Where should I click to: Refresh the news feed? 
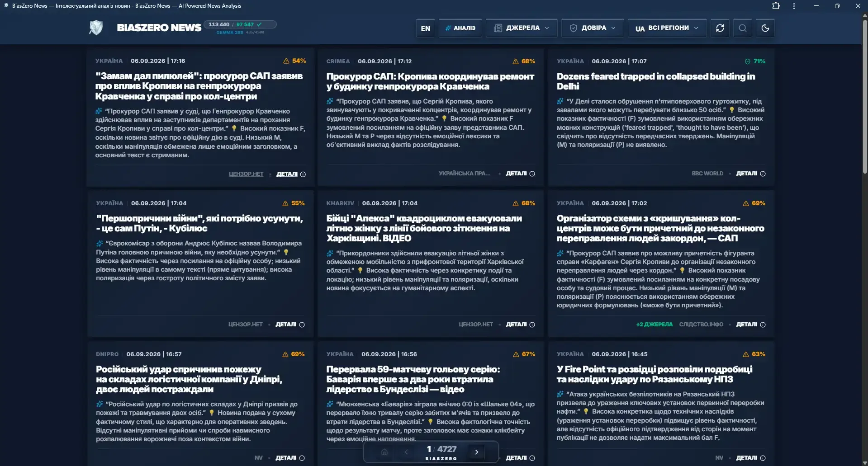[720, 28]
